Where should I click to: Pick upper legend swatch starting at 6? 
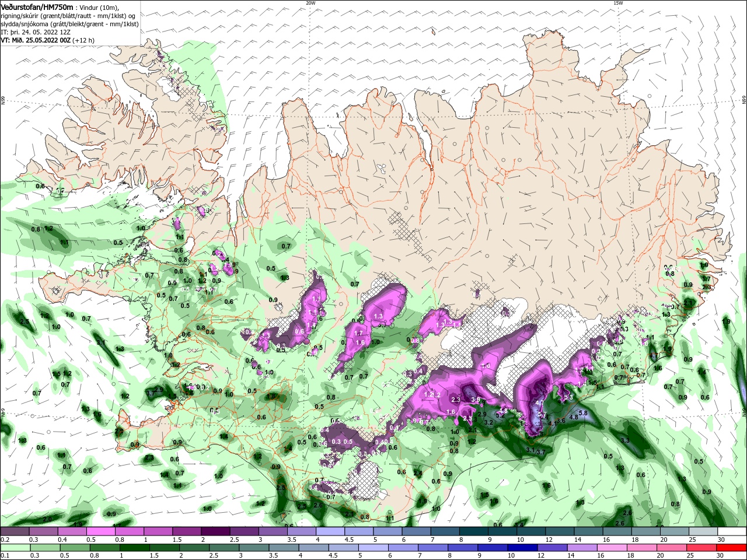pyautogui.click(x=417, y=531)
